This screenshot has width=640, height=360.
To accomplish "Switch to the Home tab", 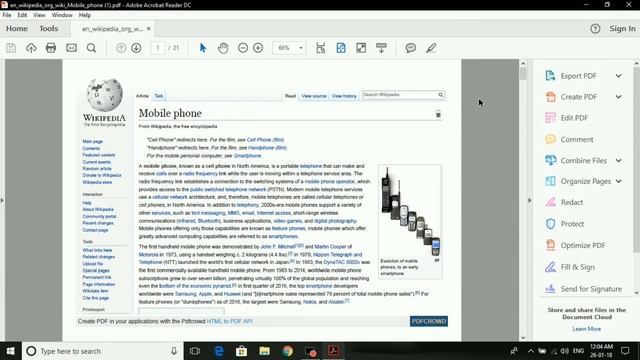I will point(17,29).
